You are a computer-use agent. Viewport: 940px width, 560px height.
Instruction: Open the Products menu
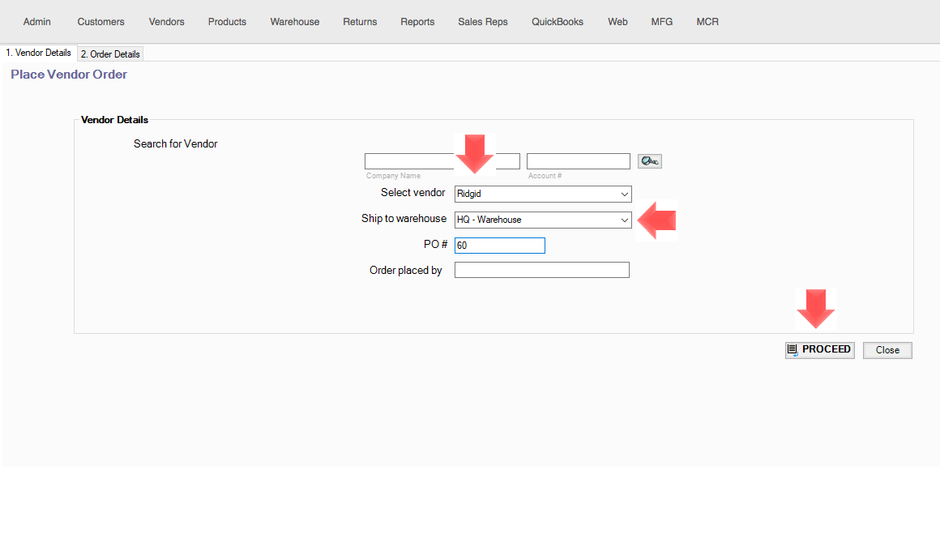click(227, 22)
